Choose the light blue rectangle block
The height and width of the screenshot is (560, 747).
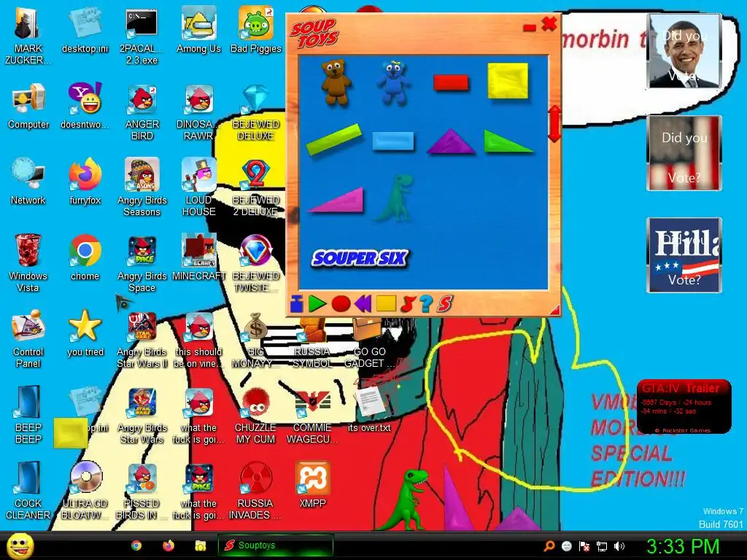(392, 141)
